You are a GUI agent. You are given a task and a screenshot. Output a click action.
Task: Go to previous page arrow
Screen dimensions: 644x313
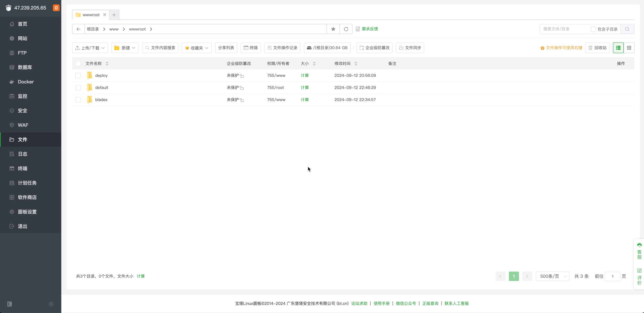(x=500, y=276)
